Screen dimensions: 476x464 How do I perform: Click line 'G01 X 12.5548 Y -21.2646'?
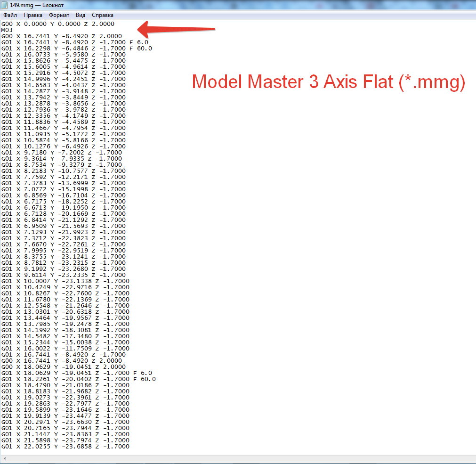[65, 306]
